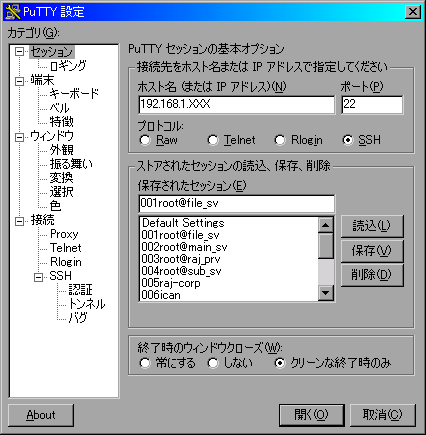Select Rlogin protocol radio button
426x435 pixels.
pos(280,140)
